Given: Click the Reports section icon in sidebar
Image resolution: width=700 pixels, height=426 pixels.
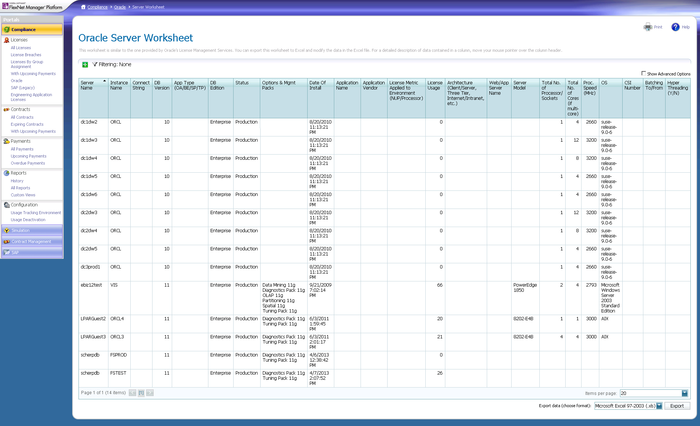Looking at the screenshot, I should (x=5, y=172).
